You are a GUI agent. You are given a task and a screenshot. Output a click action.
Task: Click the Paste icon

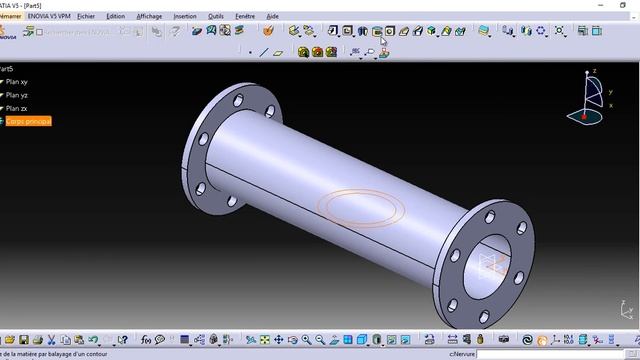pos(79,340)
